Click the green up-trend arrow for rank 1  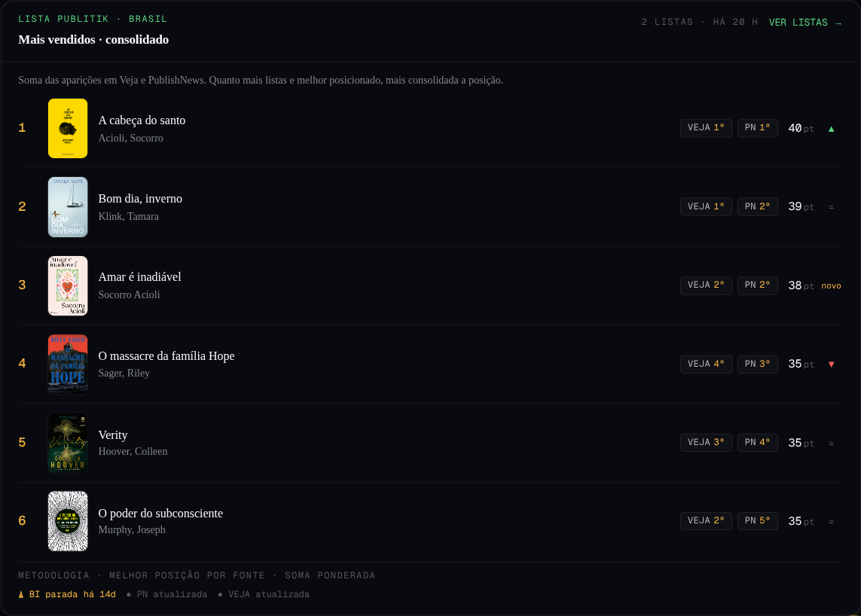(x=832, y=129)
